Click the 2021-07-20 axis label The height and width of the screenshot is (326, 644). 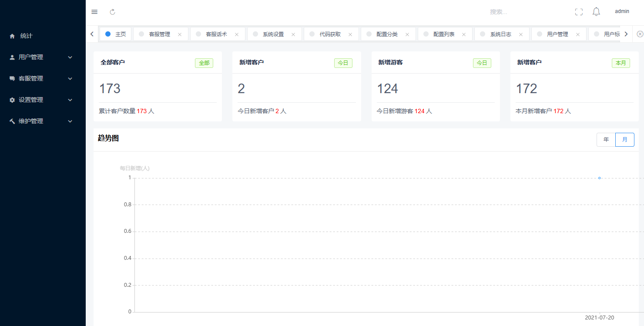click(x=600, y=318)
